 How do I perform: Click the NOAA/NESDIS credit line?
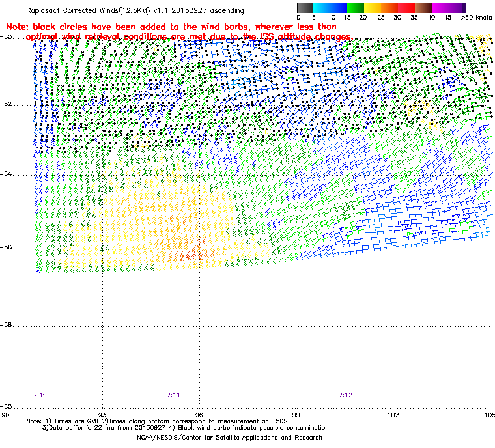point(229,438)
